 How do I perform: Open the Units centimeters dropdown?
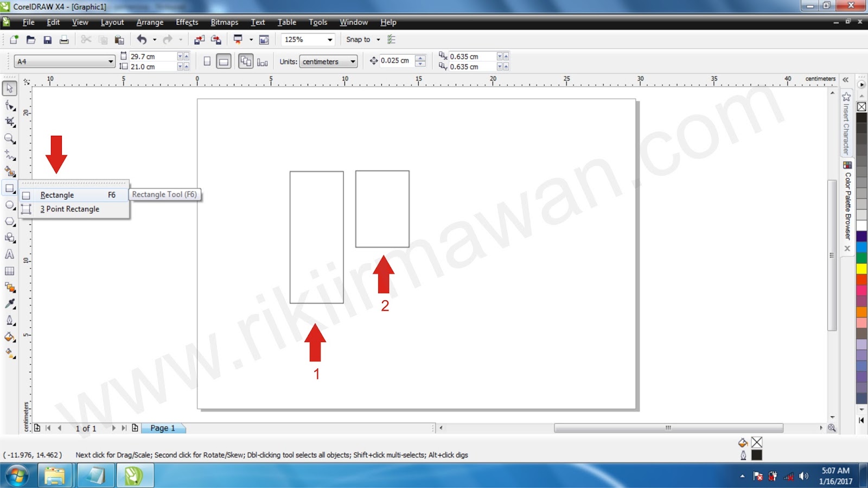click(329, 61)
